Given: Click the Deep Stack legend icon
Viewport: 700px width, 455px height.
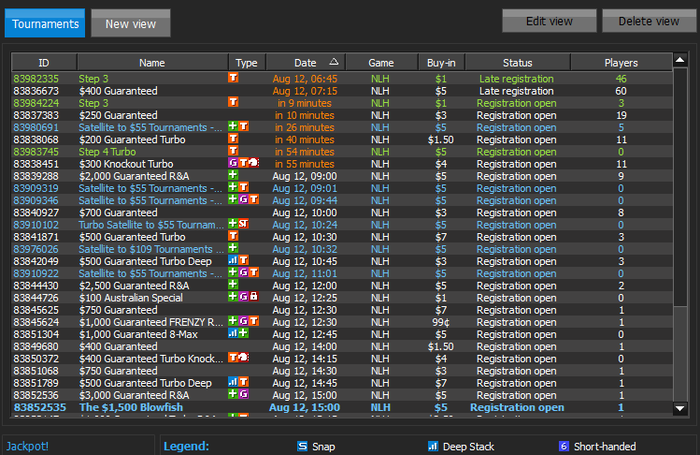Looking at the screenshot, I should [433, 446].
